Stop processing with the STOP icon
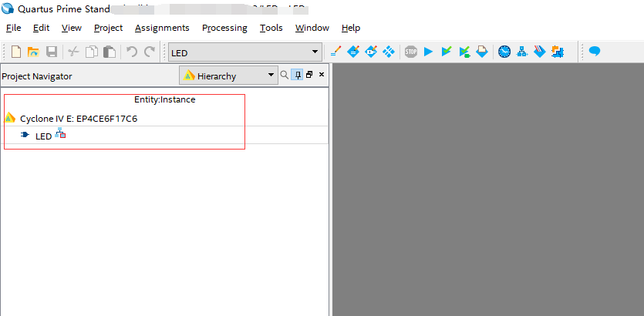Image resolution: width=644 pixels, height=316 pixels. (x=411, y=52)
